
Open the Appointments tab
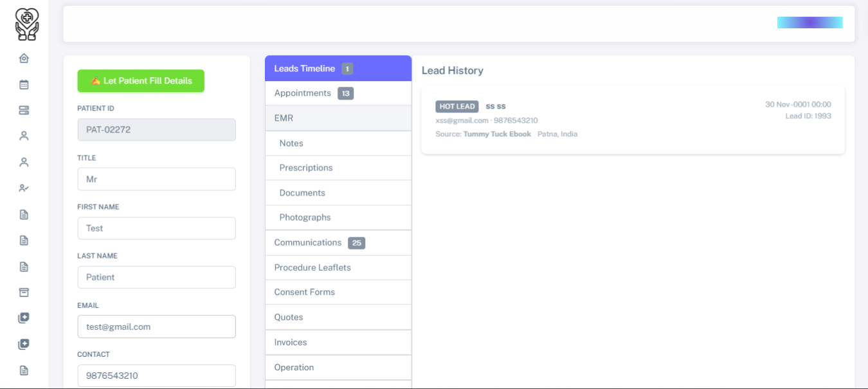[x=338, y=93]
